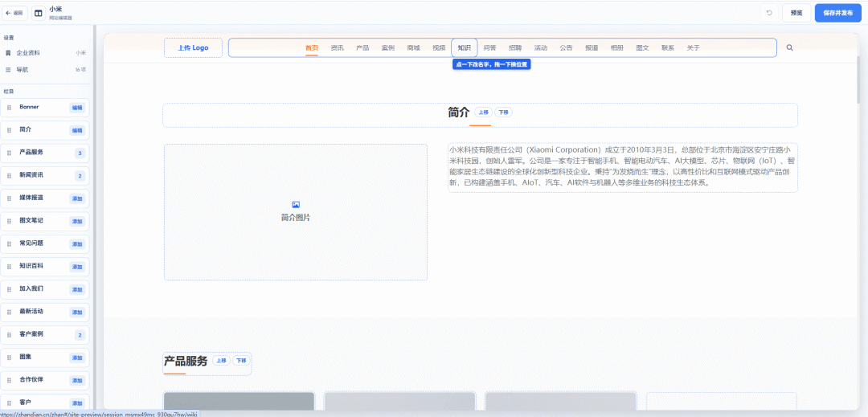The width and height of the screenshot is (868, 417).
Task: Click the drag handle of 知识百科 row
Action: coord(9,266)
